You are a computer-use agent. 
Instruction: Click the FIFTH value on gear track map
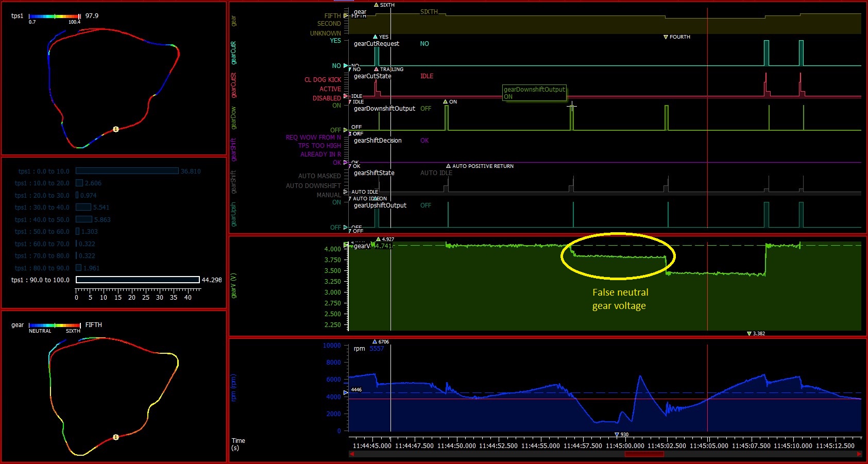point(94,325)
